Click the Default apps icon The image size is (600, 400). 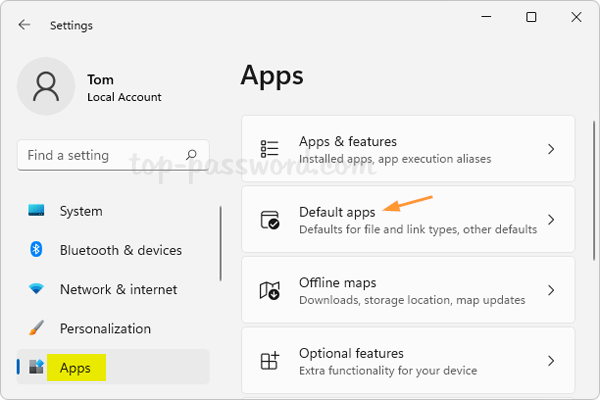click(270, 220)
